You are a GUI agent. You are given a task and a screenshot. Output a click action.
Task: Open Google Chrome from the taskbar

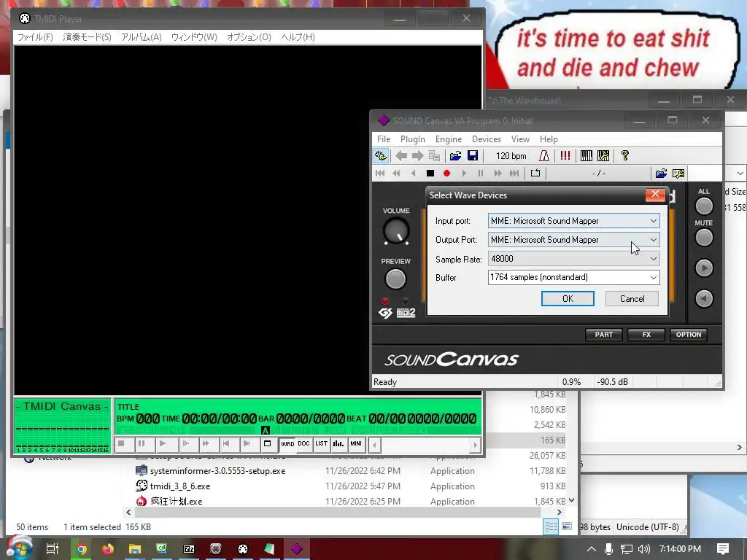tap(82, 549)
